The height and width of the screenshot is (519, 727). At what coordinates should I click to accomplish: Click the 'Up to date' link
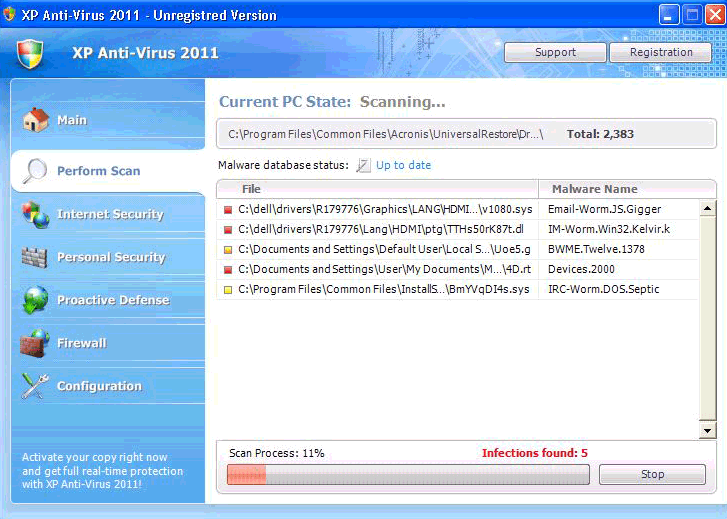(403, 165)
